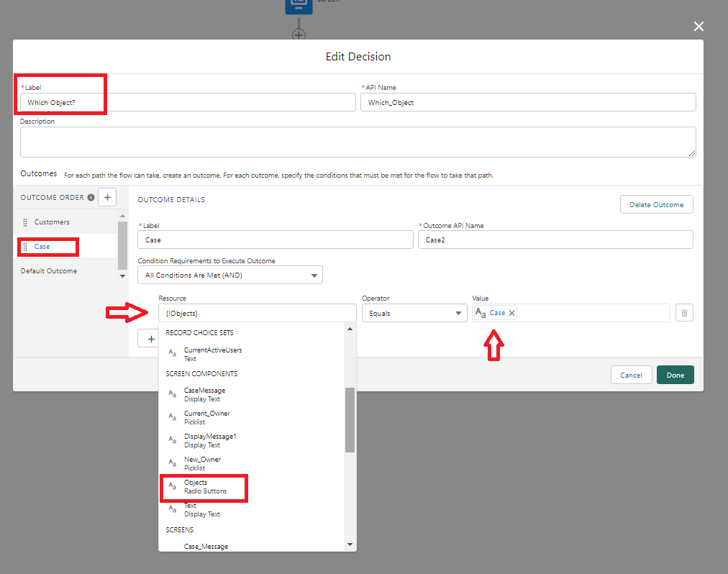The height and width of the screenshot is (574, 728).
Task: Close the Edit Decision dialog with X
Action: click(698, 27)
